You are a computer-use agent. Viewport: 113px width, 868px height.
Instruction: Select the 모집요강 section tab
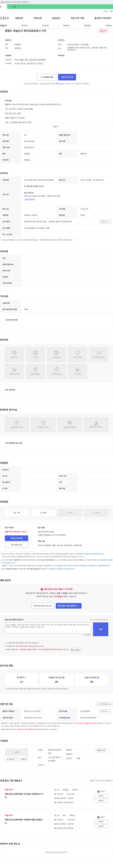tap(3, 26)
